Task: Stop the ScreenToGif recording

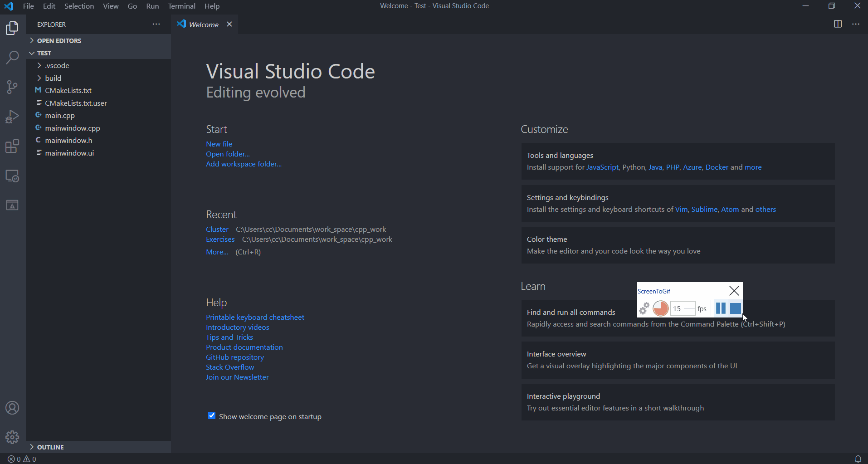Action: pos(735,308)
